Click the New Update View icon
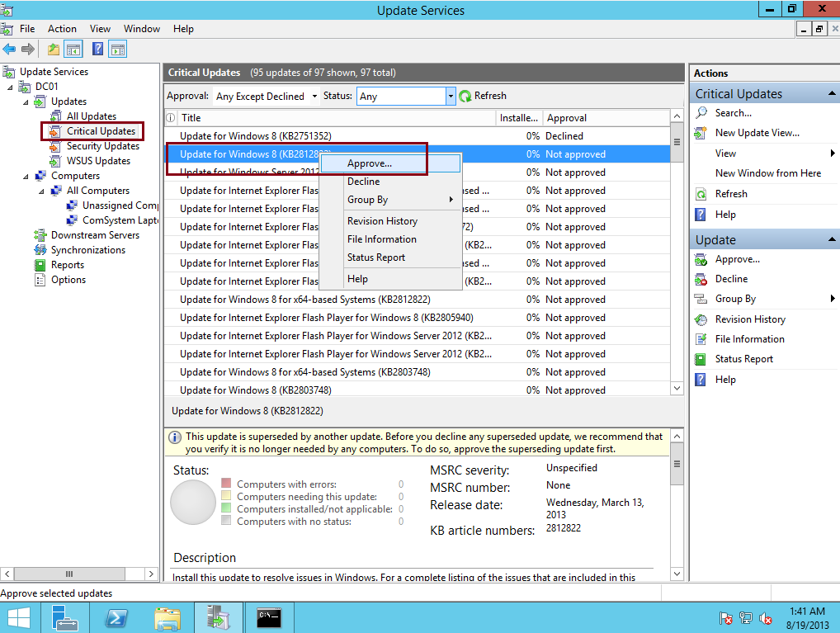840x633 pixels. 701,133
